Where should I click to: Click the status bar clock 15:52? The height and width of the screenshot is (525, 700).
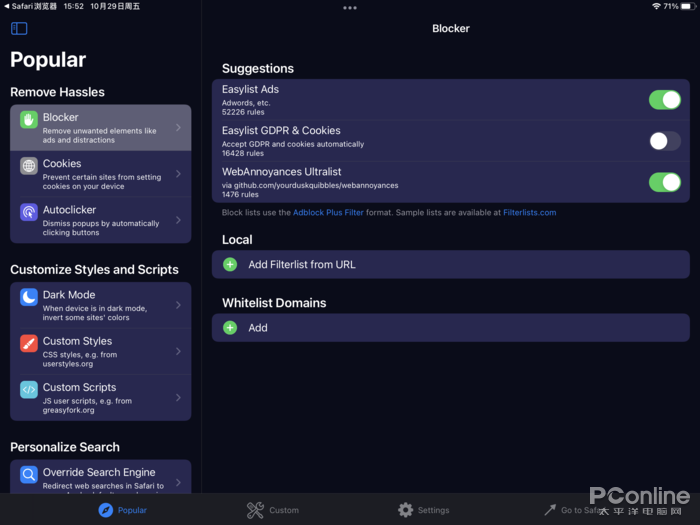[x=73, y=6]
